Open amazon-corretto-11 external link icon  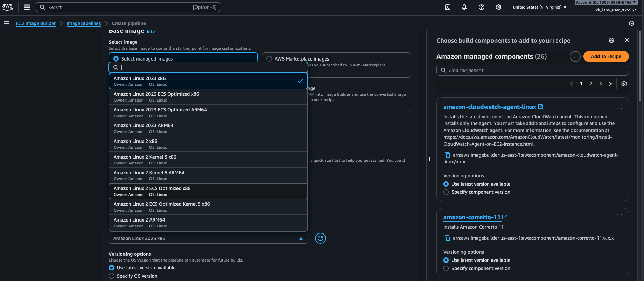coord(505,217)
